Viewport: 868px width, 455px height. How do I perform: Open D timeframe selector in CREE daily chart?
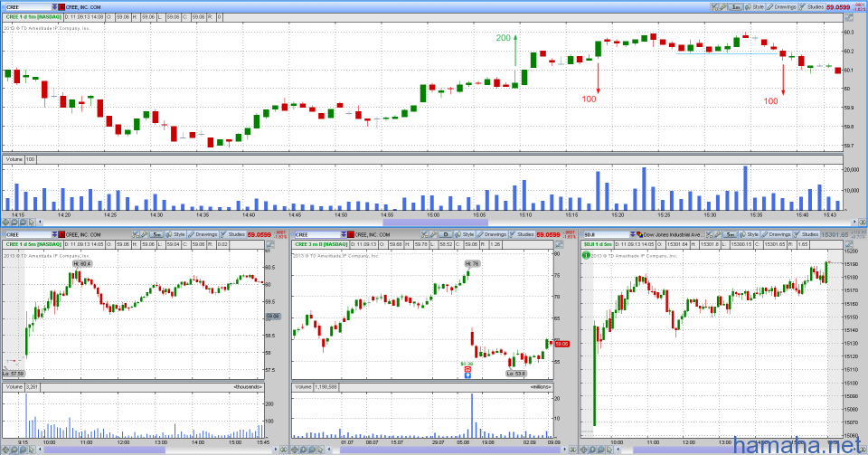point(446,234)
